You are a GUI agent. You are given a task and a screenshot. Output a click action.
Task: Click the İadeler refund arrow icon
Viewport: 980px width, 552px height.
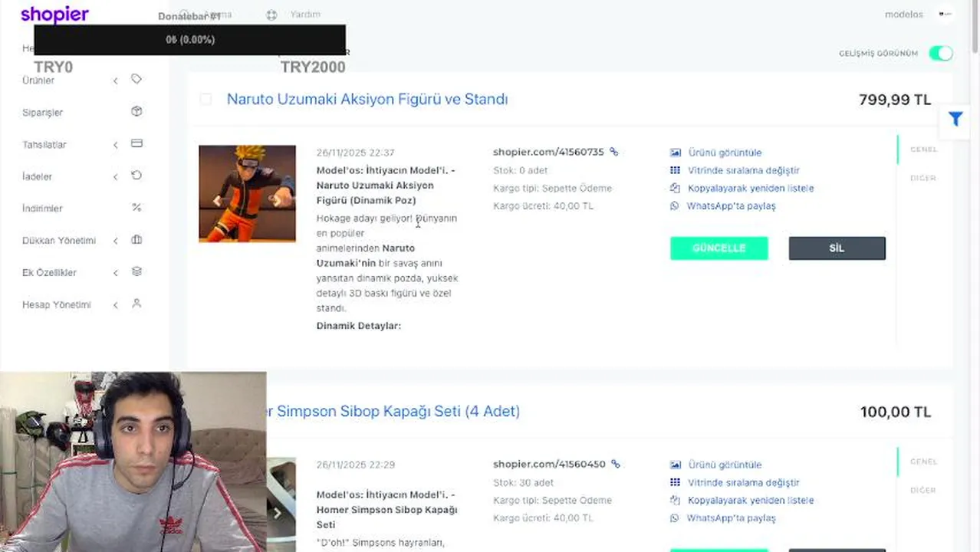pos(136,176)
